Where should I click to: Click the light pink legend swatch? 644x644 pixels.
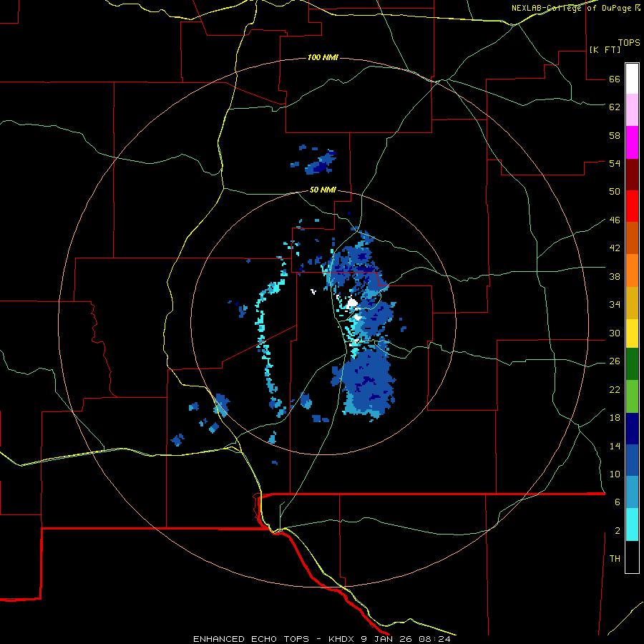coord(632,110)
